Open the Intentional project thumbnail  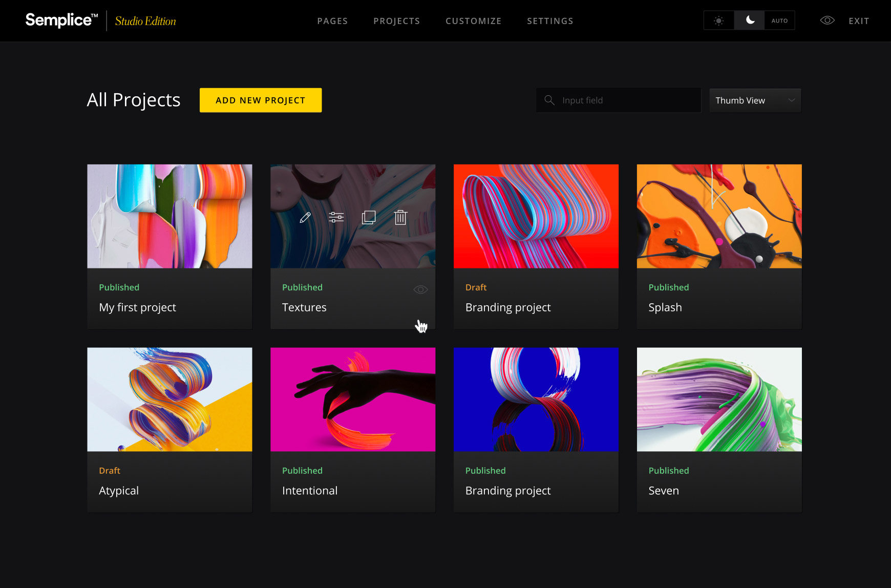point(353,400)
